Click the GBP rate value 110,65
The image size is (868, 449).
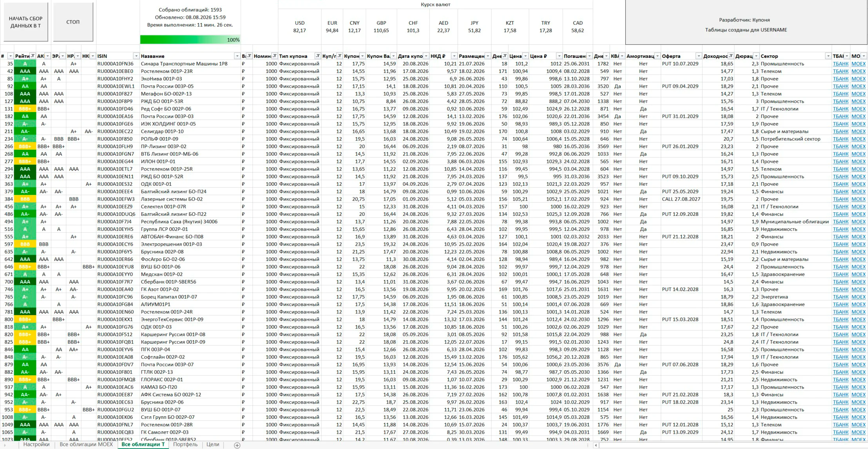coord(381,31)
